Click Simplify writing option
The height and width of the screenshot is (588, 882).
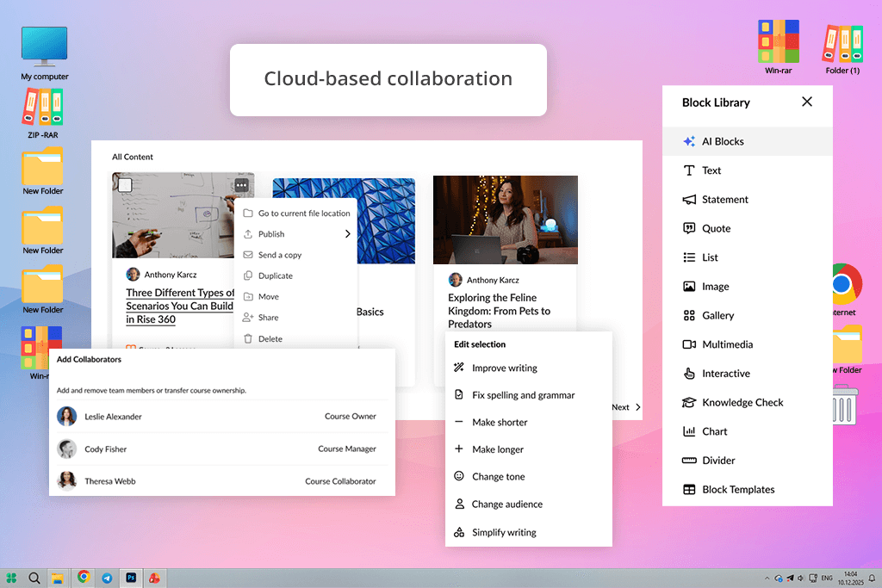tap(528, 532)
